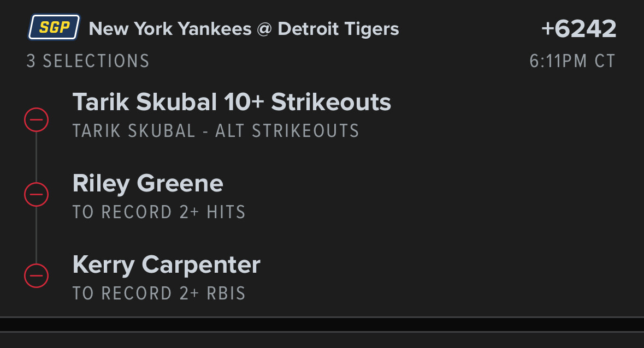
Task: Select the Kerry Carpenter leg name
Action: click(x=166, y=265)
